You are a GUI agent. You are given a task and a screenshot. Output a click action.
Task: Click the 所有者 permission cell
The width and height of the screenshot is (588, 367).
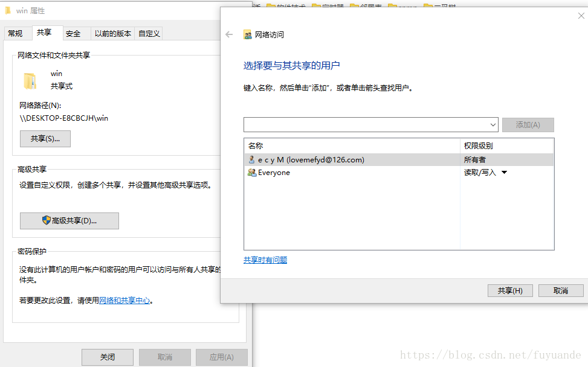pyautogui.click(x=475, y=160)
